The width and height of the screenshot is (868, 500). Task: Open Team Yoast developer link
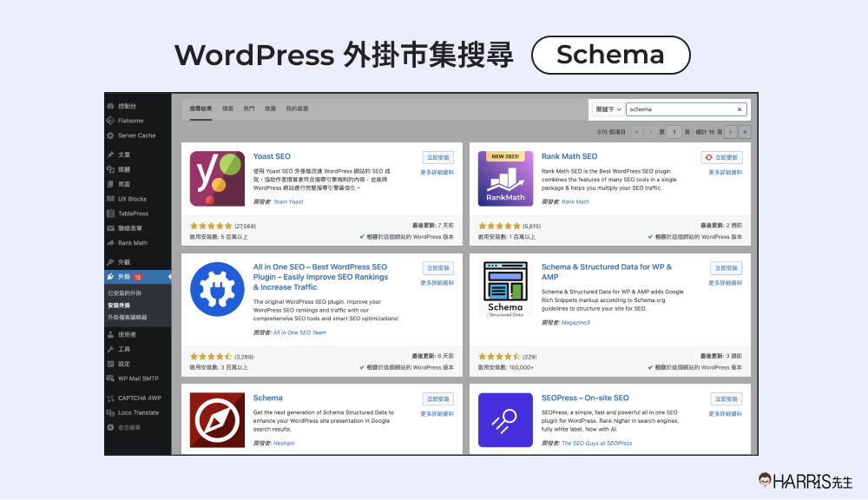tap(288, 202)
